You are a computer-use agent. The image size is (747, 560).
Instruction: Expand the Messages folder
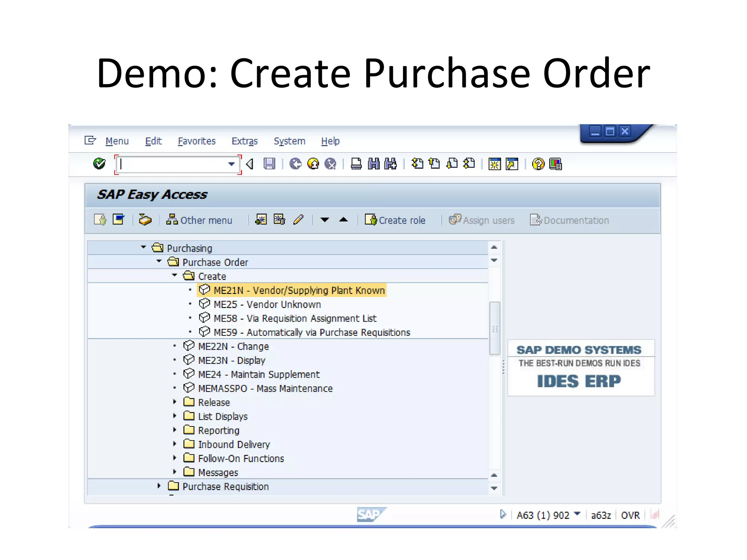[x=175, y=472]
